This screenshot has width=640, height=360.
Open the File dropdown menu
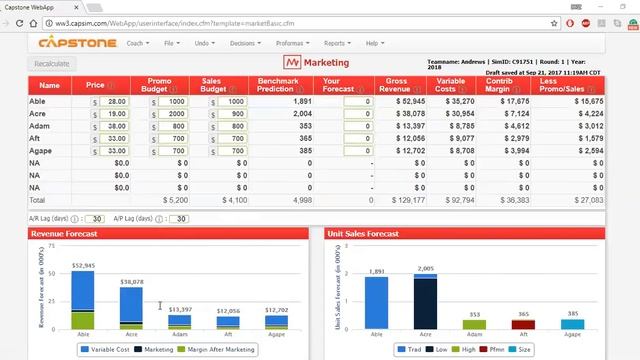click(x=171, y=43)
